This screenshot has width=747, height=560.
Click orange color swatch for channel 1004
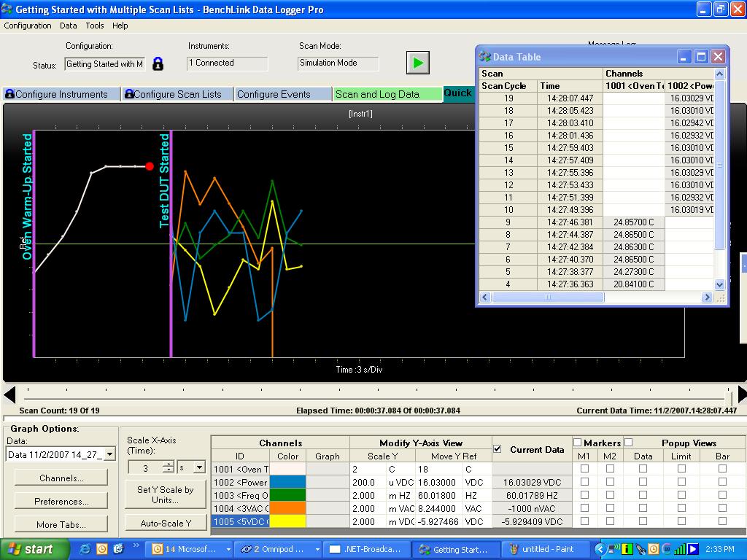(287, 508)
